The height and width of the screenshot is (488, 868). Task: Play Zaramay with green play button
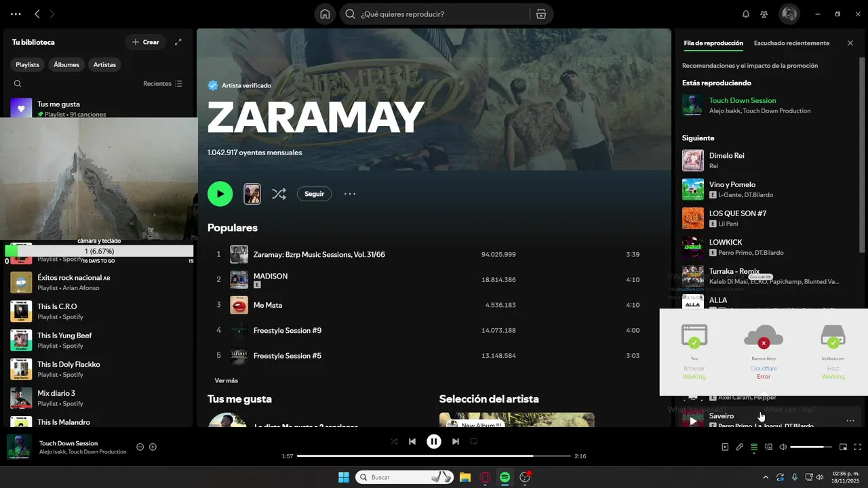(x=220, y=194)
